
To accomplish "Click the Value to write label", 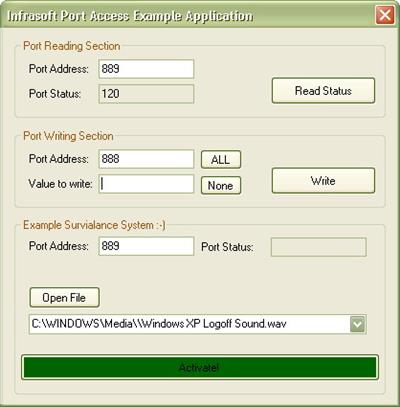I will pyautogui.click(x=60, y=184).
